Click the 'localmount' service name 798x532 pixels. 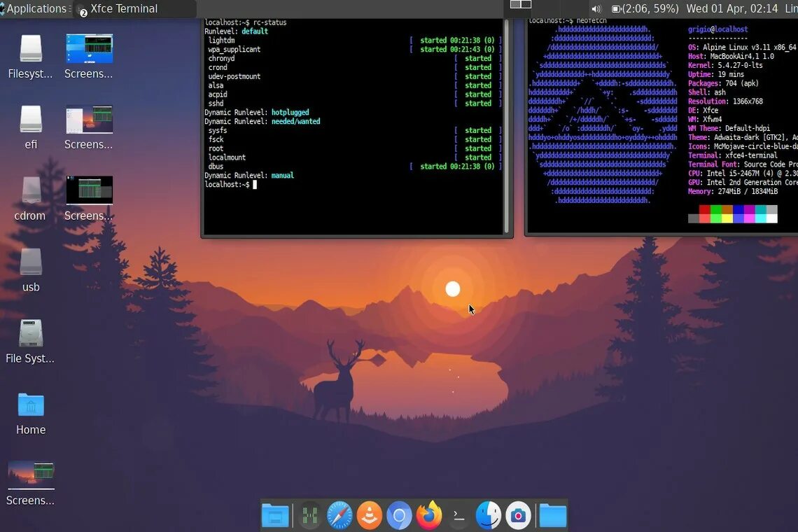(x=227, y=157)
